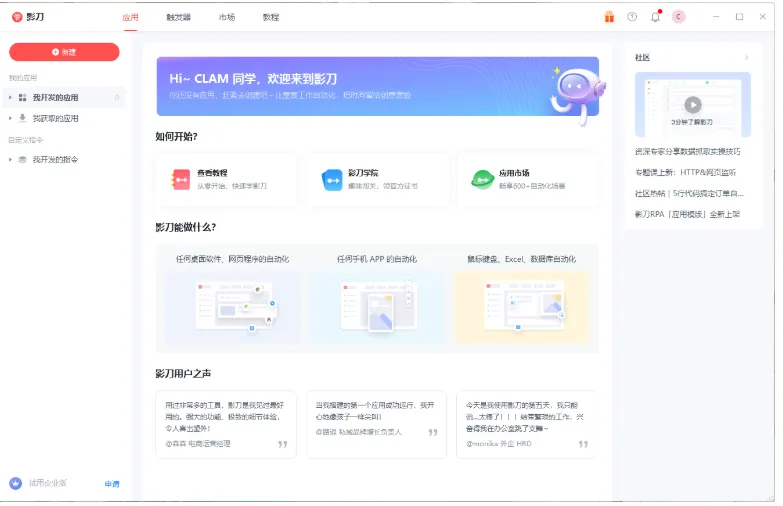
Task: Open the 社区热帖 5行代码搞定订单 post
Action: (x=689, y=193)
